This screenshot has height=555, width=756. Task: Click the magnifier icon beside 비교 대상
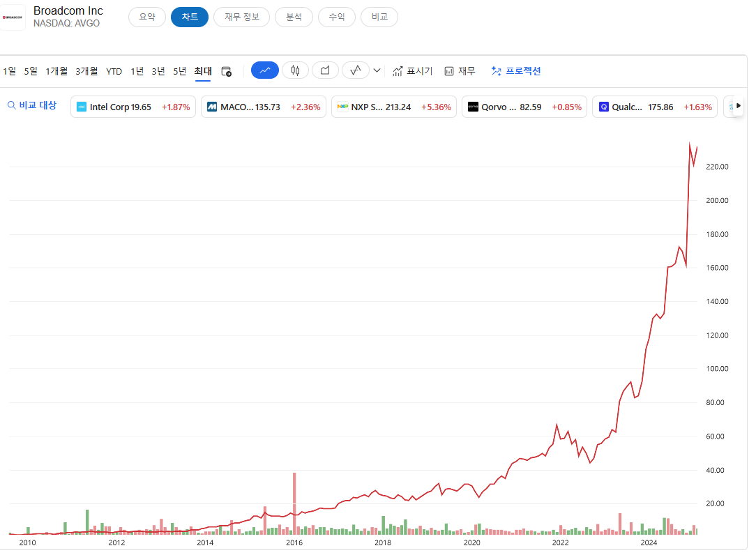12,105
